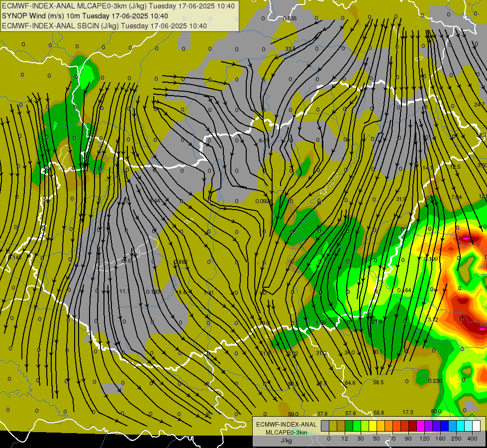The image size is (487, 448).
Task: Click the cyan legend swatch after 250
Action: [461, 426]
